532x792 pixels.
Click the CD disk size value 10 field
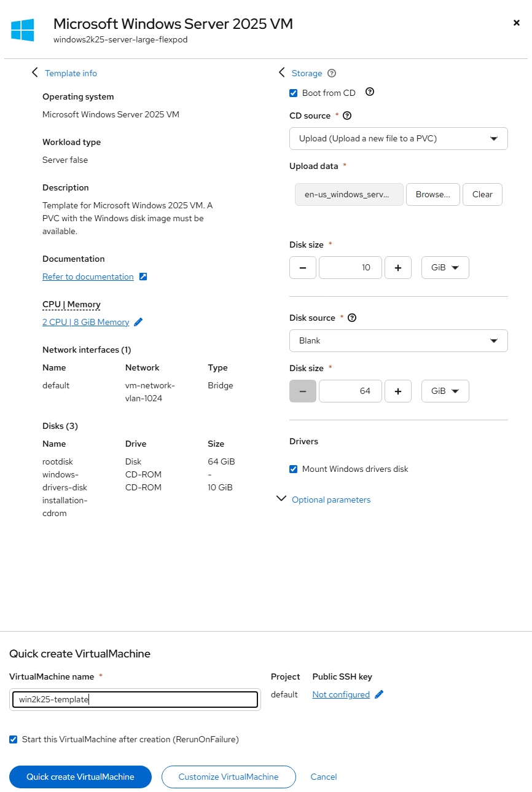pos(350,268)
